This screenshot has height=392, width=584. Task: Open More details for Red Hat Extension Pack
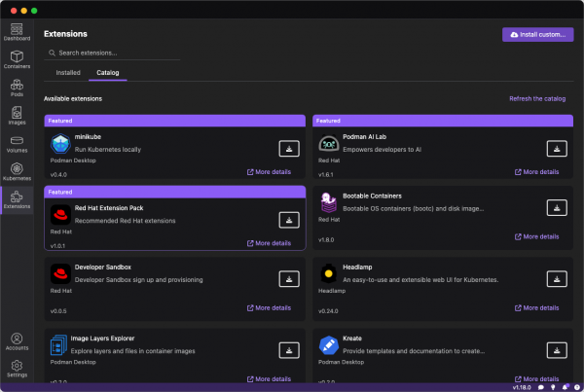click(x=271, y=242)
